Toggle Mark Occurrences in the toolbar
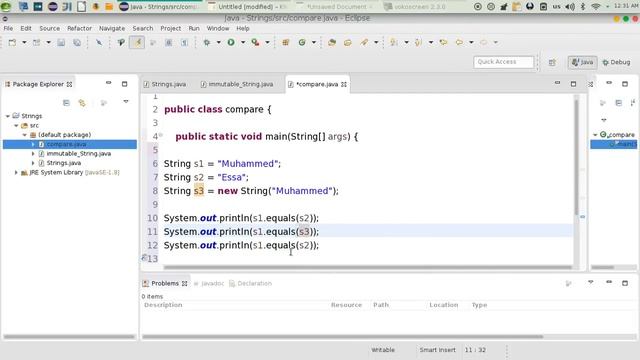Screen dimensions: 640x360 pos(137,42)
